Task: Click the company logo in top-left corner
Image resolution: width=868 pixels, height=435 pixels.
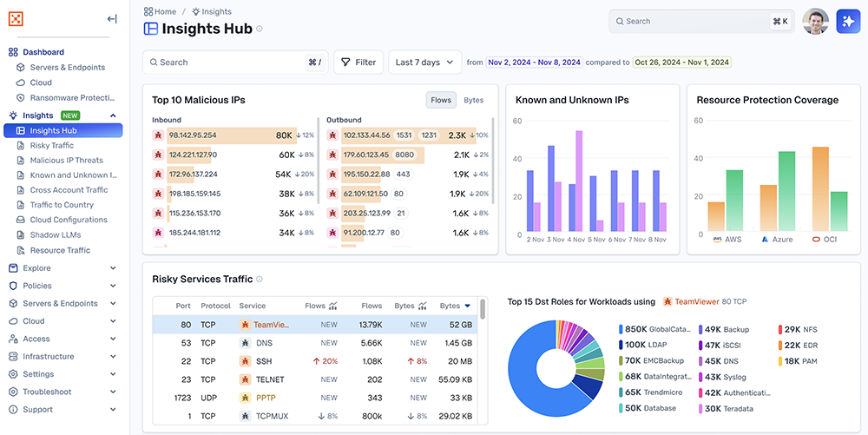Action: pyautogui.click(x=16, y=18)
